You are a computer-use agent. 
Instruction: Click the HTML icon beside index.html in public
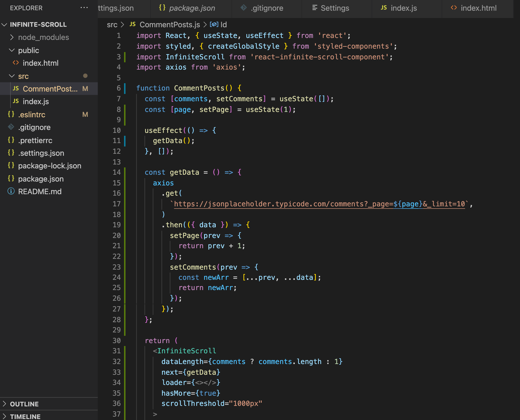tap(16, 63)
